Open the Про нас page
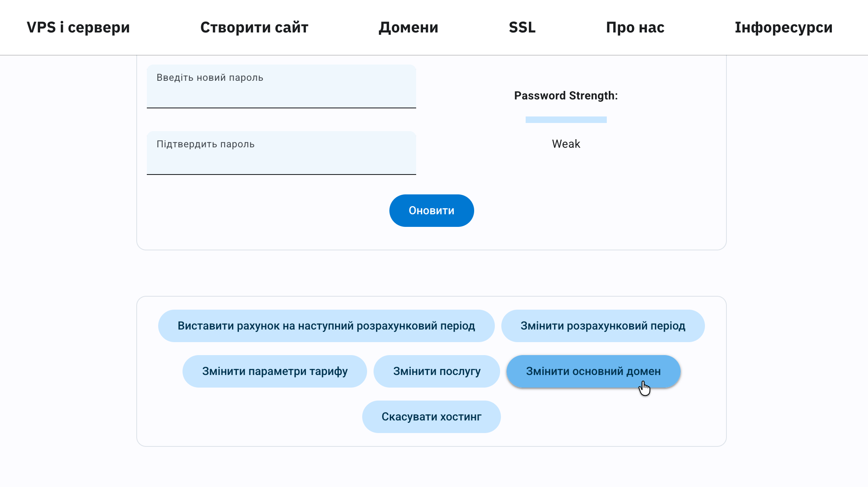This screenshot has height=487, width=868. (635, 28)
